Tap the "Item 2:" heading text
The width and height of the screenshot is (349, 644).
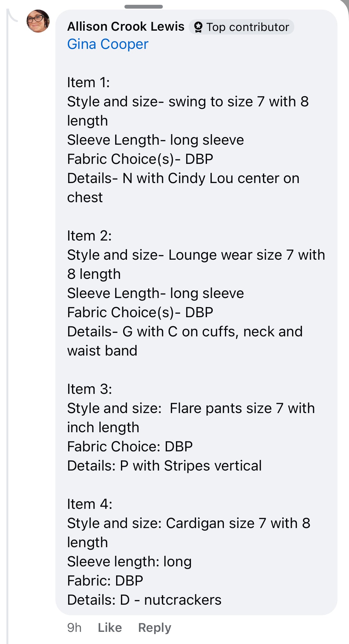[x=90, y=236]
